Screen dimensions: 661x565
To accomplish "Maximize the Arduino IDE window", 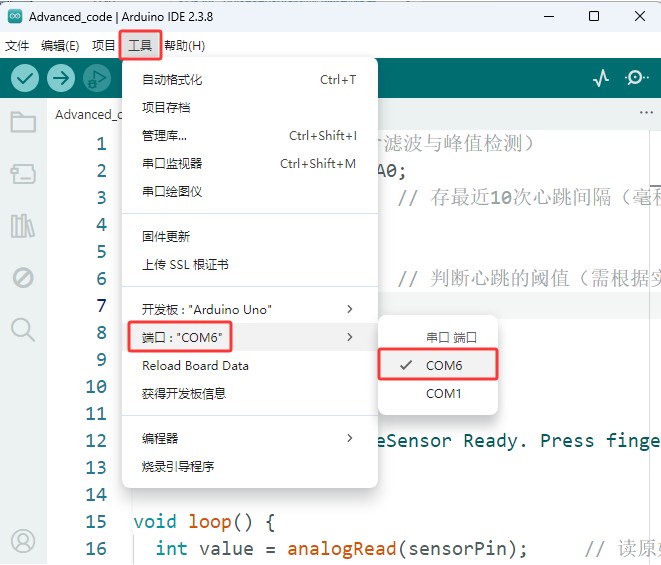I will [x=594, y=16].
